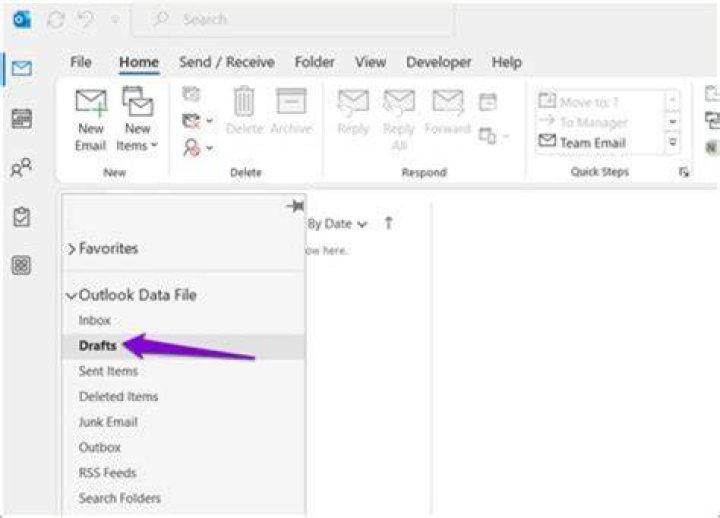The image size is (720, 518).
Task: Open the Tasks view in sidebar
Action: pyautogui.click(x=22, y=217)
